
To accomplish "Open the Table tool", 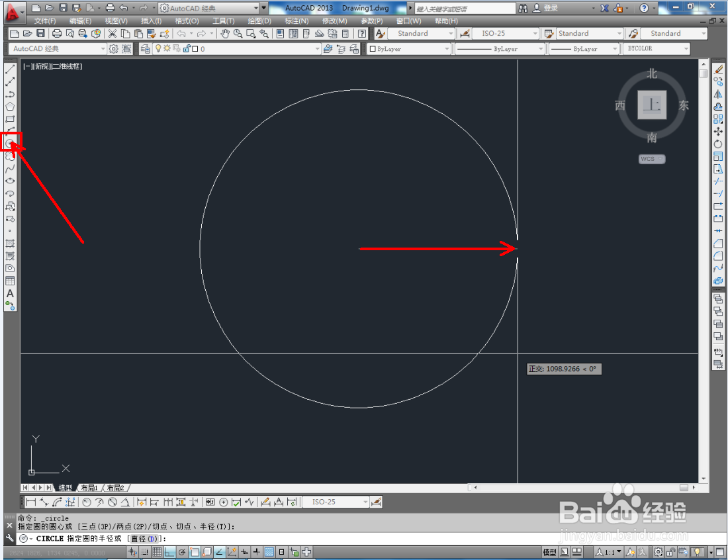I will pyautogui.click(x=10, y=281).
